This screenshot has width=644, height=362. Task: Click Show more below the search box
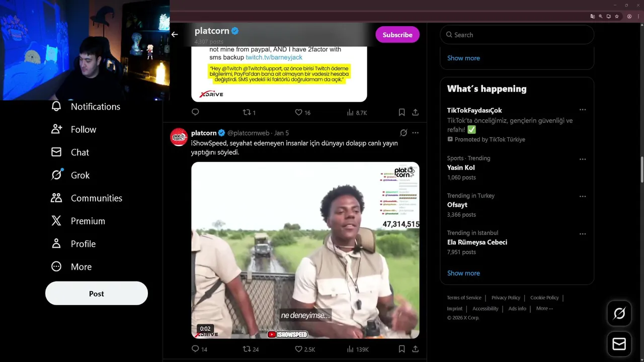463,58
